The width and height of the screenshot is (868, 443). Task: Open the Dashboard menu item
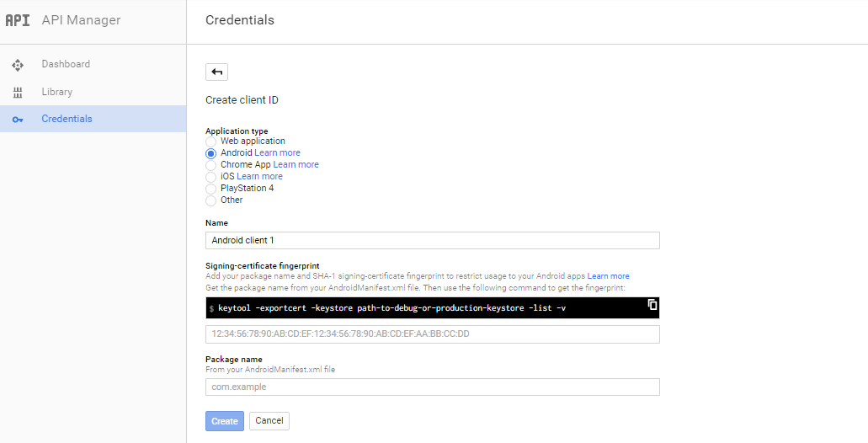93,64
